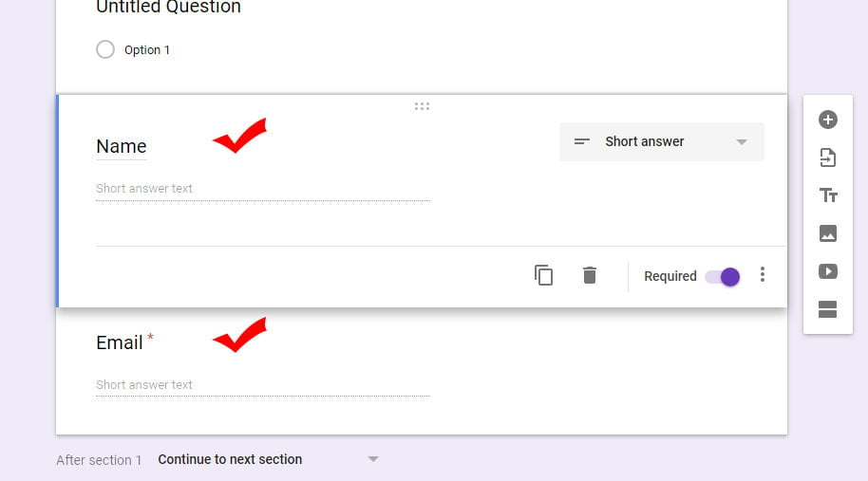868x481 pixels.
Task: Click the Short answer text under Email
Action: point(144,385)
